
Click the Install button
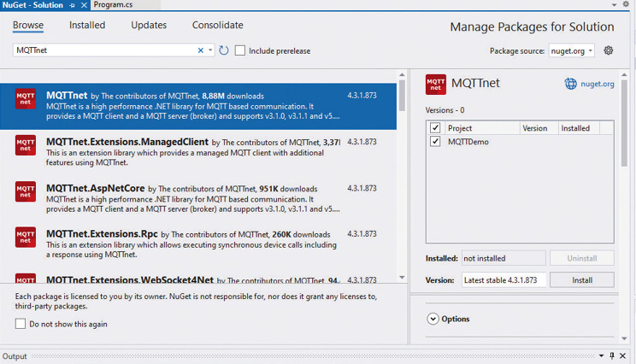click(582, 280)
